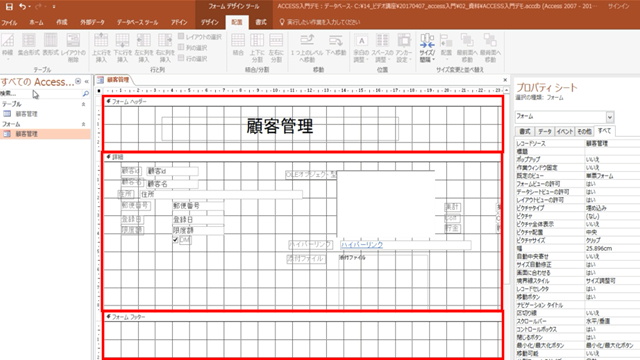Switch to the 作成 ribbon tab
This screenshot has height=360, width=640.
62,22
